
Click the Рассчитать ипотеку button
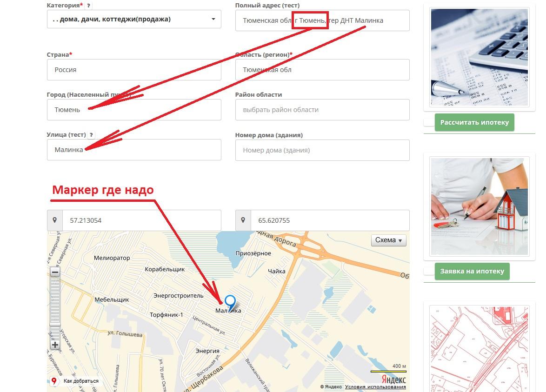click(474, 122)
